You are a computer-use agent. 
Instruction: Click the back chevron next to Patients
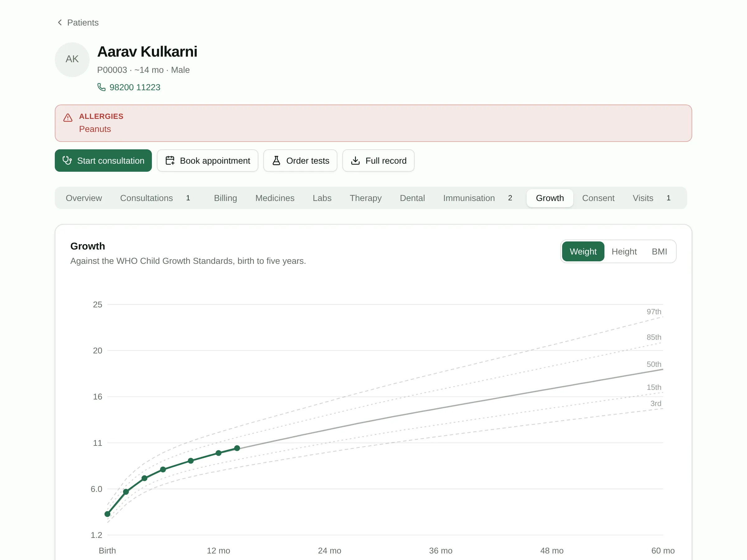(x=60, y=23)
